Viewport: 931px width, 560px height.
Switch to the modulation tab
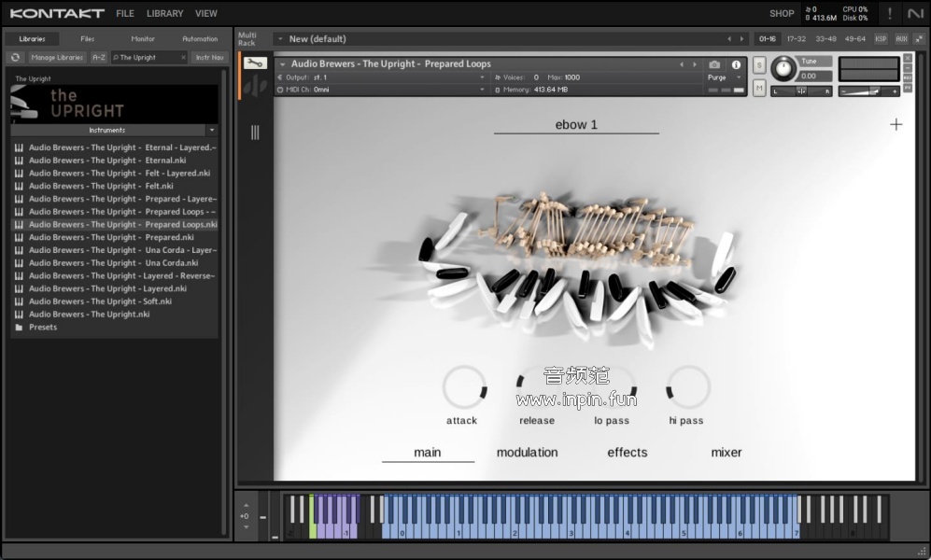527,453
